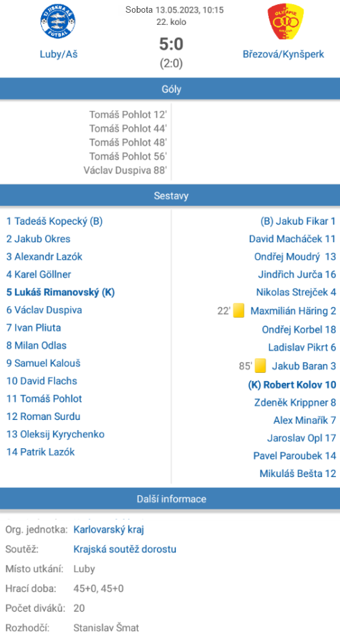Screen dimensions: 340x644
Task: Click yellow card icon beside Maxmilián Häring
Action: (239, 310)
